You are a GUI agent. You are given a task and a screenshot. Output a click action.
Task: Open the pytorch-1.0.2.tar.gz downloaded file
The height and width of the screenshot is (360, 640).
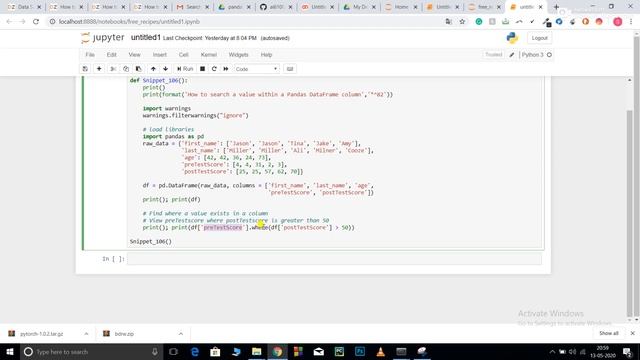(42, 334)
